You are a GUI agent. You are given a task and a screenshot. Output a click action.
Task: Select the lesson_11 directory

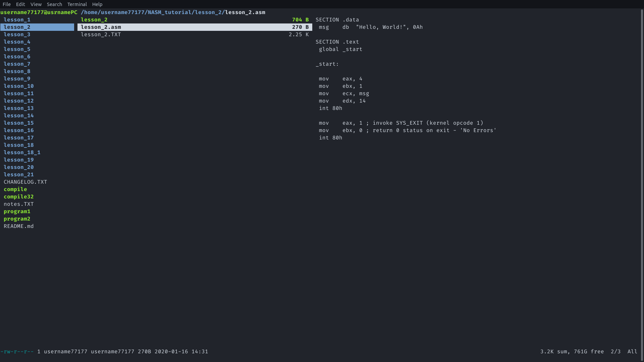tap(19, 94)
